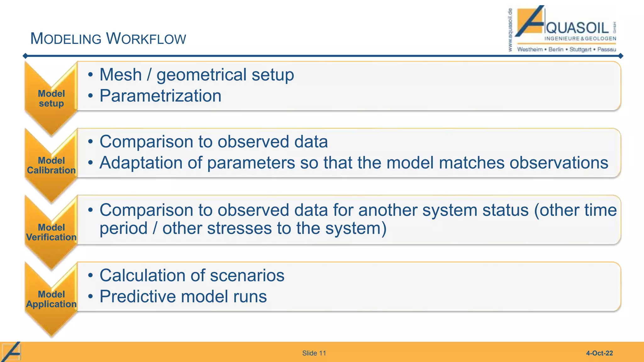Click the 4-Oct-22 date in footer
The image size is (644, 362).
[599, 353]
